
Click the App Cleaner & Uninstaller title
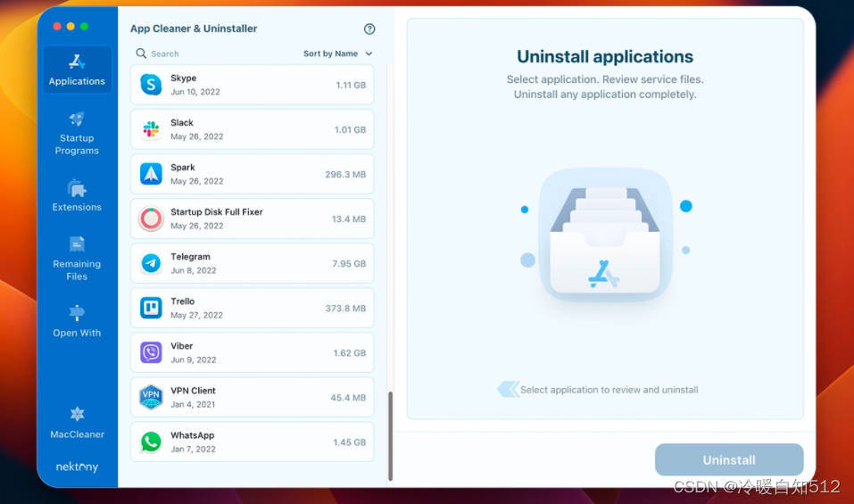pos(194,29)
